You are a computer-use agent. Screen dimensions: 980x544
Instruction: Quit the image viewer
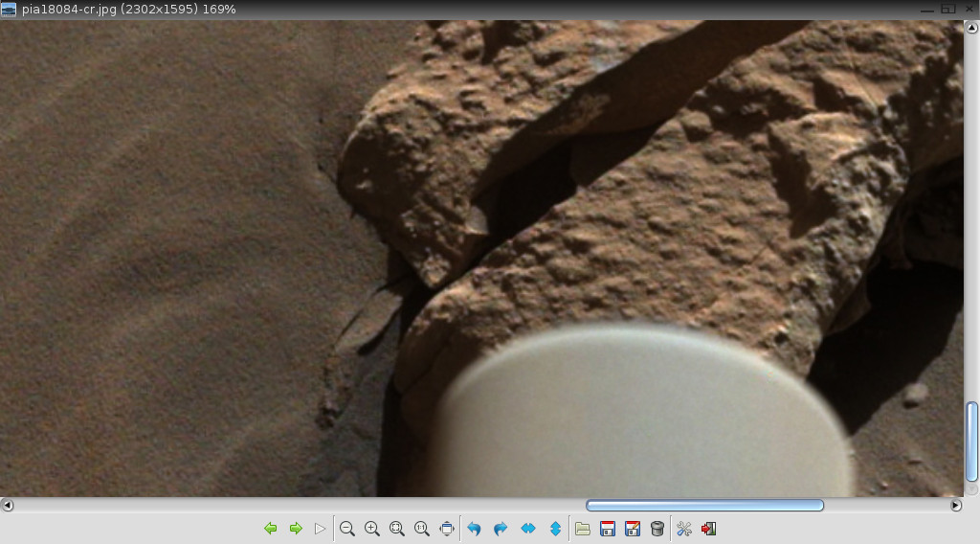pos(709,529)
